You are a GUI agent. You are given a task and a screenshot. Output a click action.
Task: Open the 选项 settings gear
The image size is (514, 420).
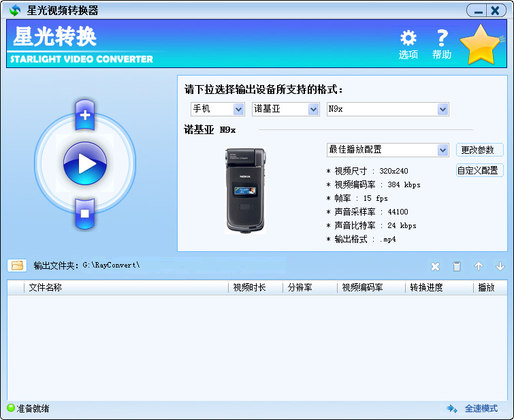(x=408, y=45)
